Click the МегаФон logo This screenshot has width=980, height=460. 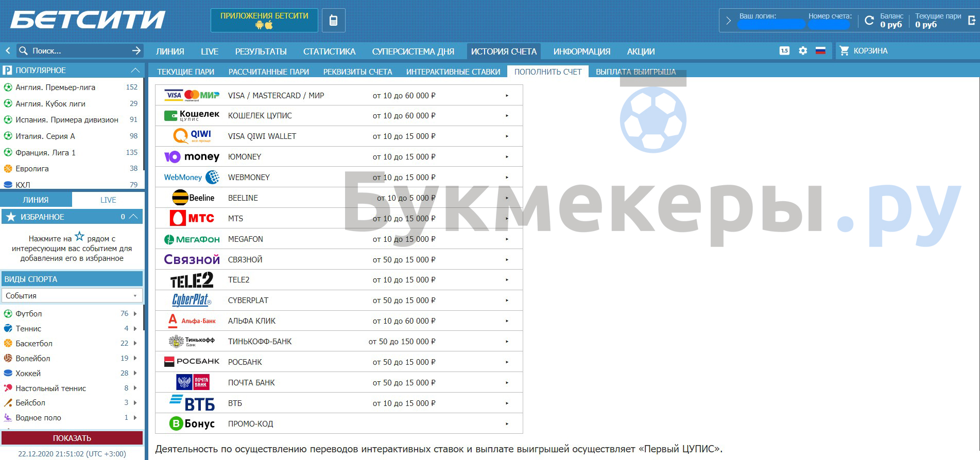tap(192, 239)
